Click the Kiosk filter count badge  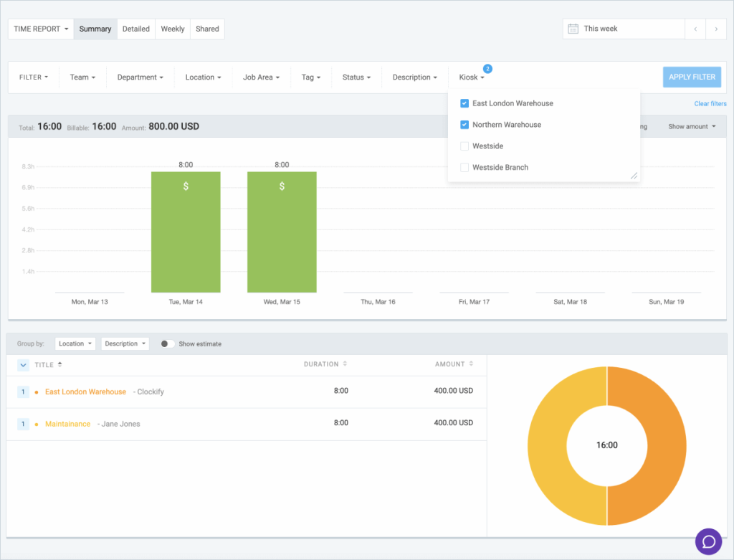[x=487, y=69]
